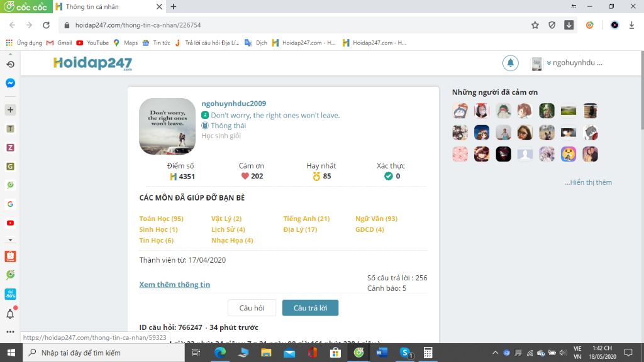Open Windows Action Center notifications
The width and height of the screenshot is (644, 362).
tap(628, 353)
